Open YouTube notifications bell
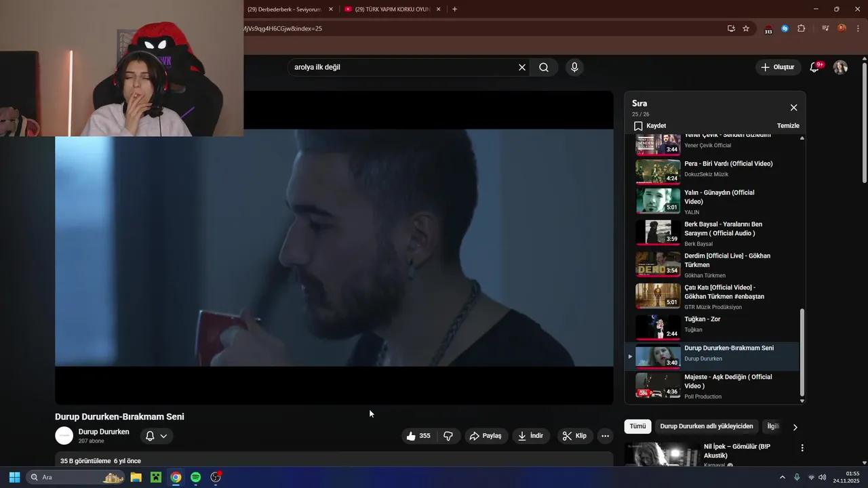Viewport: 868px width, 488px height. [x=815, y=67]
